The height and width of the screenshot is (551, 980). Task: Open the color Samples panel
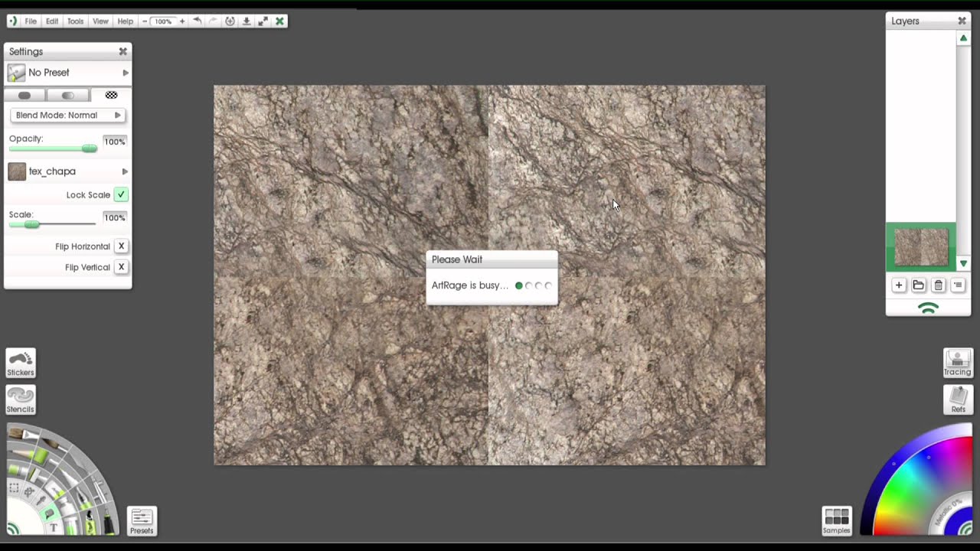point(836,521)
